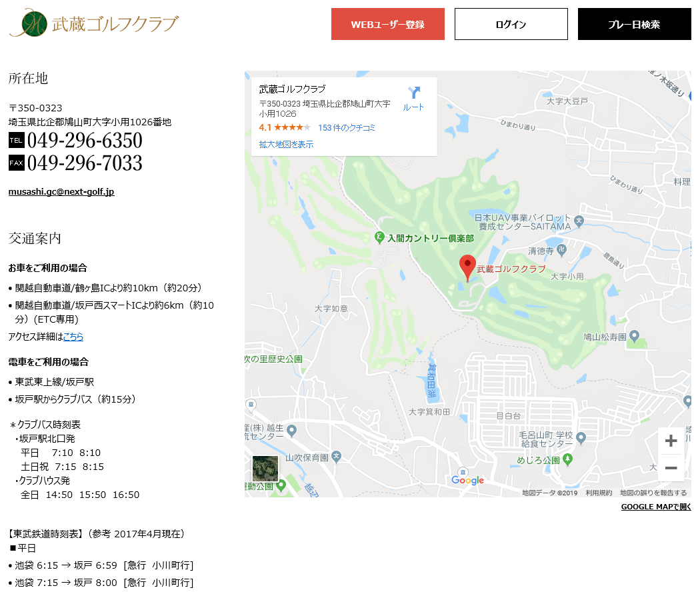Open 153件のクチコミ reviews link
Viewport: 700px width, 606px height.
pyautogui.click(x=347, y=128)
